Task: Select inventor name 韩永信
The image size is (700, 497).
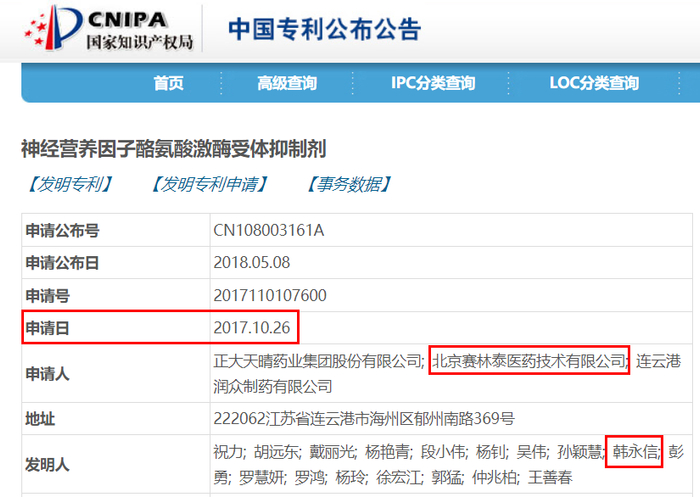Action: point(634,452)
